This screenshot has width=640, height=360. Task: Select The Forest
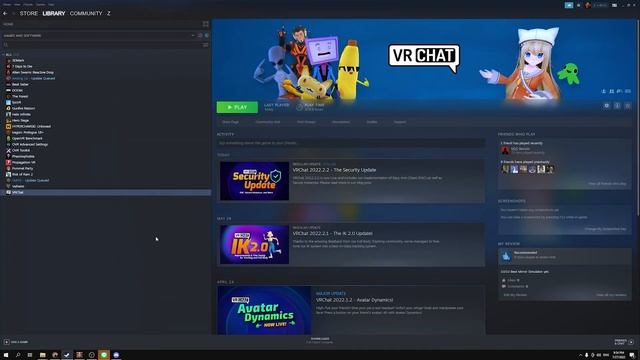tap(20, 96)
